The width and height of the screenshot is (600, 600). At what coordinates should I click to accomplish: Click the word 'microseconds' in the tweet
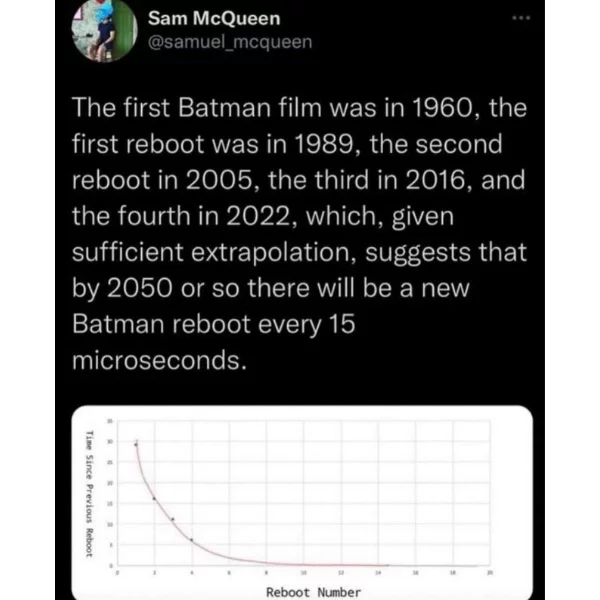pyautogui.click(x=157, y=360)
